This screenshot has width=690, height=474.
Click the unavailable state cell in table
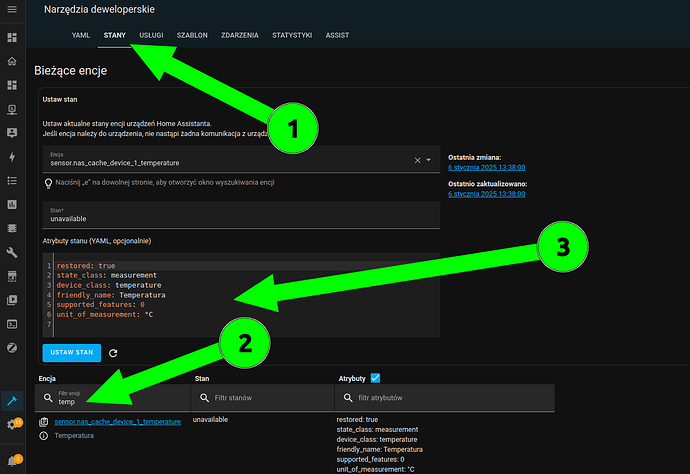tap(210, 420)
